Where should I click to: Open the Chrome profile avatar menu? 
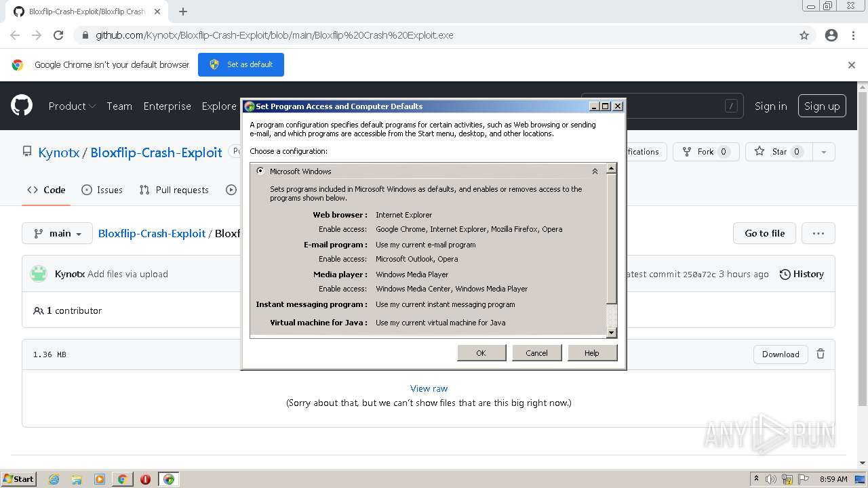(x=831, y=35)
